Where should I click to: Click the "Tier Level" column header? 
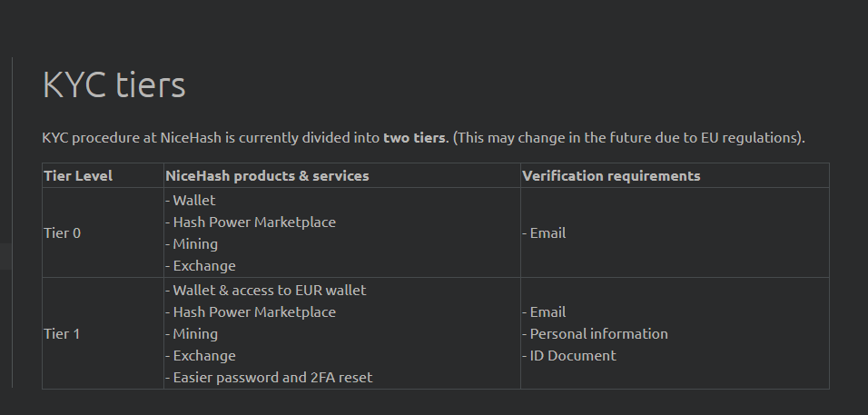[78, 175]
